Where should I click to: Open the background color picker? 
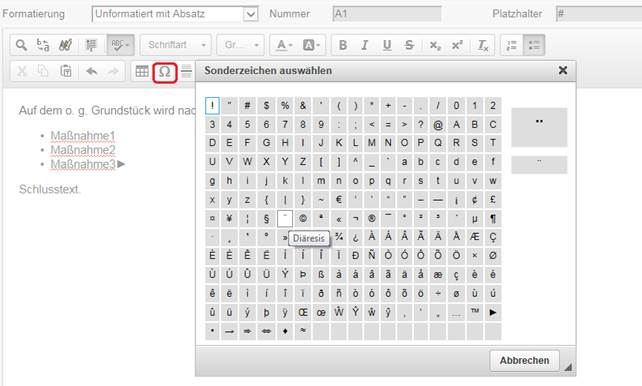311,45
